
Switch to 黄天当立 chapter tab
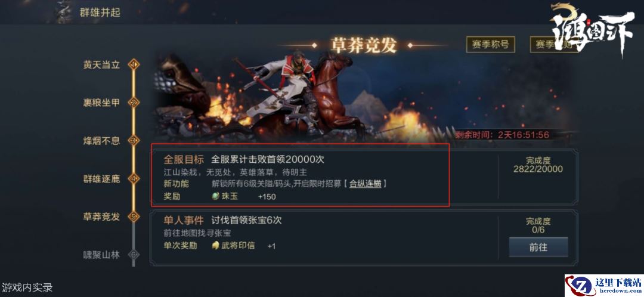click(101, 65)
